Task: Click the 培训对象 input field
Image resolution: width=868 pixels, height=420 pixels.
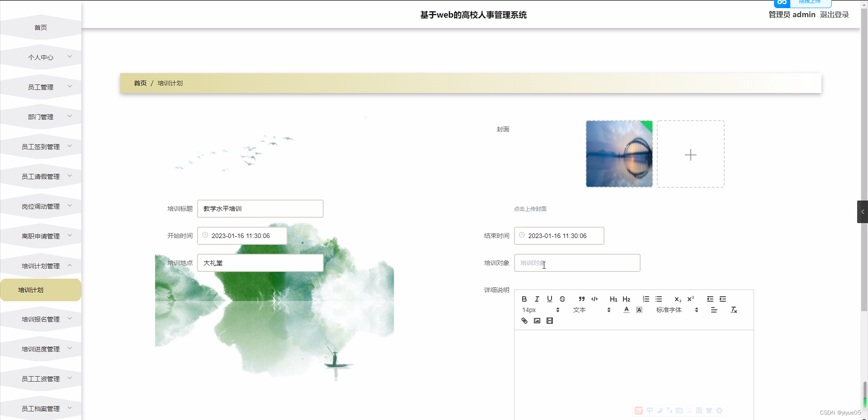Action: click(577, 263)
